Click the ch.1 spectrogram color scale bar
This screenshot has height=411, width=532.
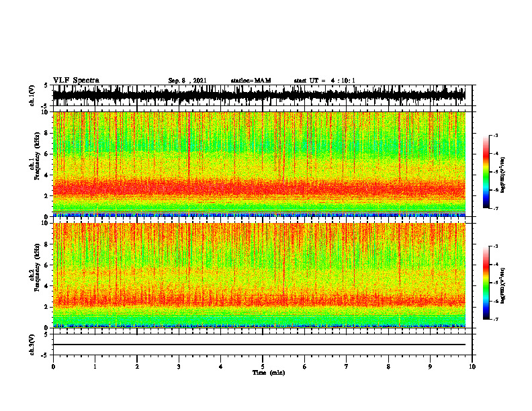click(486, 172)
